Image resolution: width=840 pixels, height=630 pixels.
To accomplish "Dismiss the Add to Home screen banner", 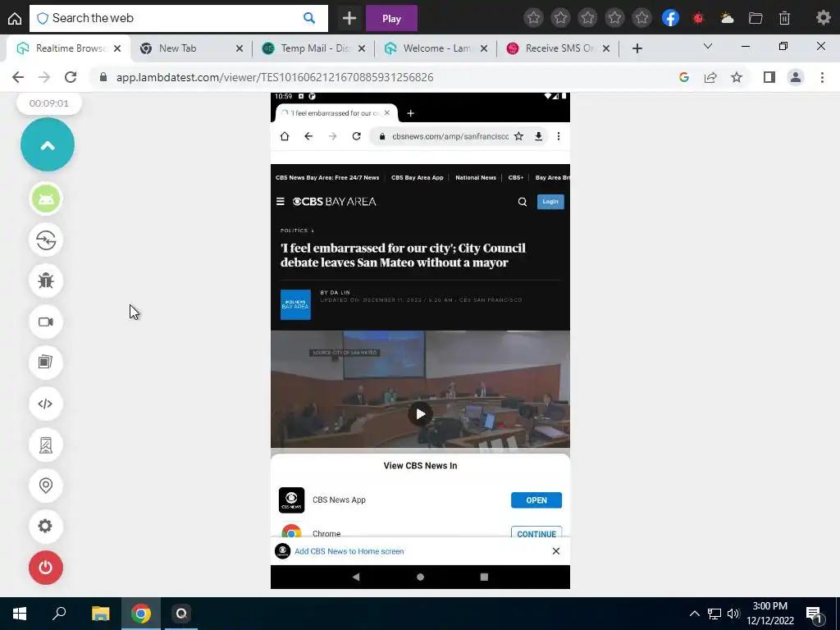I will [556, 551].
